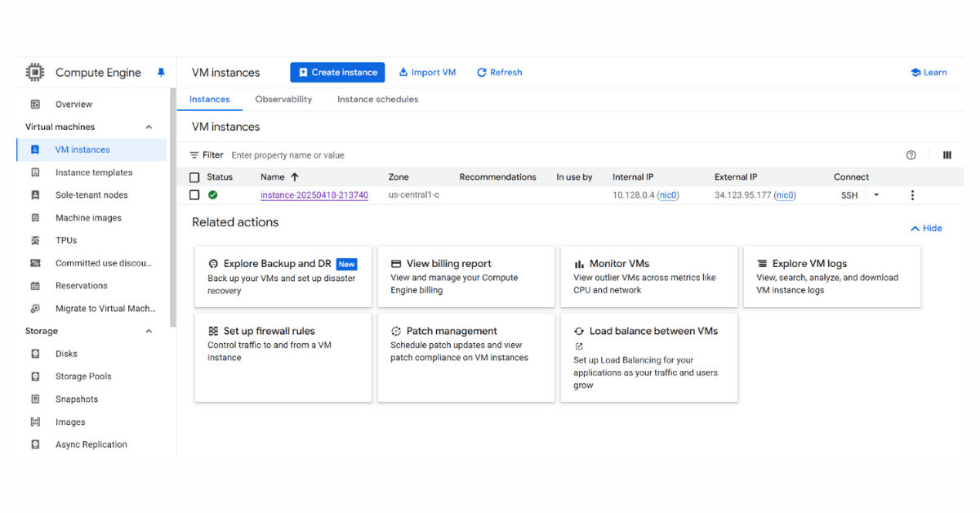Select the checkbox for instance-20250418-213740

coord(194,194)
